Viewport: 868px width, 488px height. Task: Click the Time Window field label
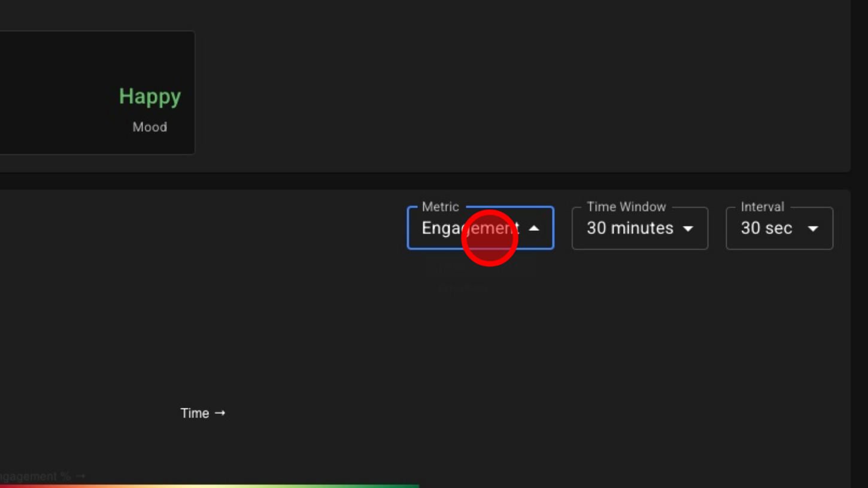[626, 207]
